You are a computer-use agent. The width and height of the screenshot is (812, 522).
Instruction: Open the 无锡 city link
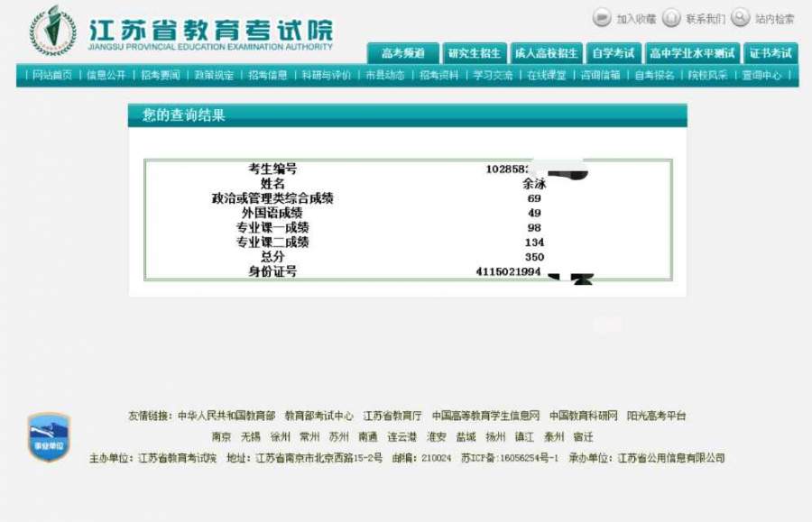tap(251, 436)
